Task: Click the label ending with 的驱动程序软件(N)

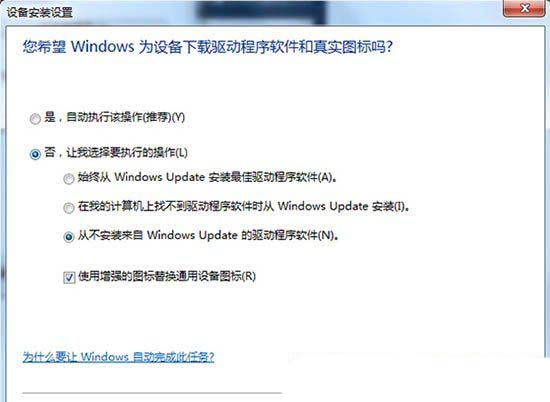Action: tap(208, 235)
